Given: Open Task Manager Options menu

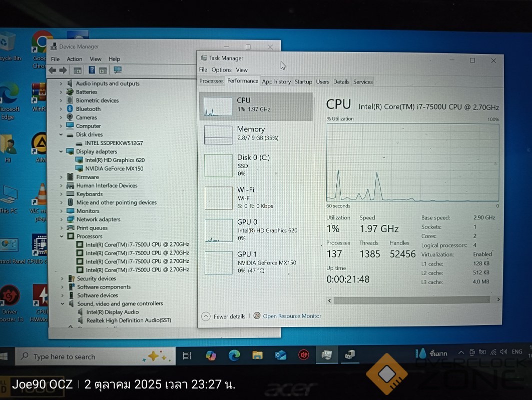Looking at the screenshot, I should [222, 70].
